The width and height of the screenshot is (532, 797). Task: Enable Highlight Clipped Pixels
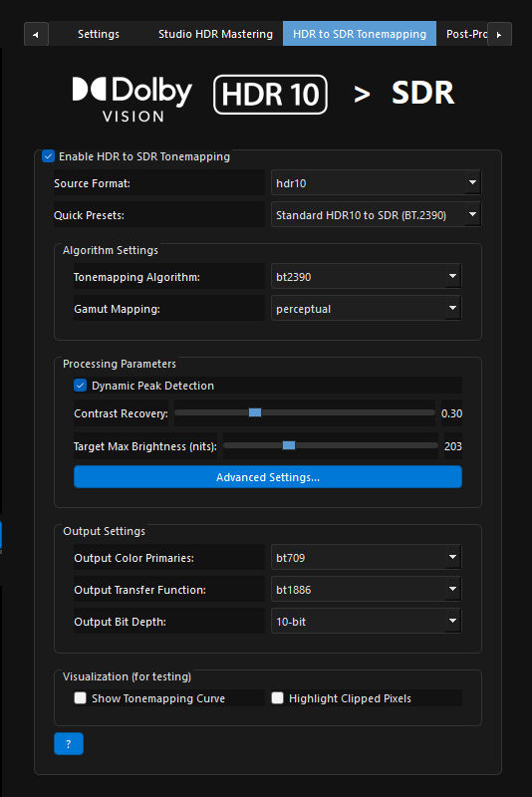(x=277, y=698)
